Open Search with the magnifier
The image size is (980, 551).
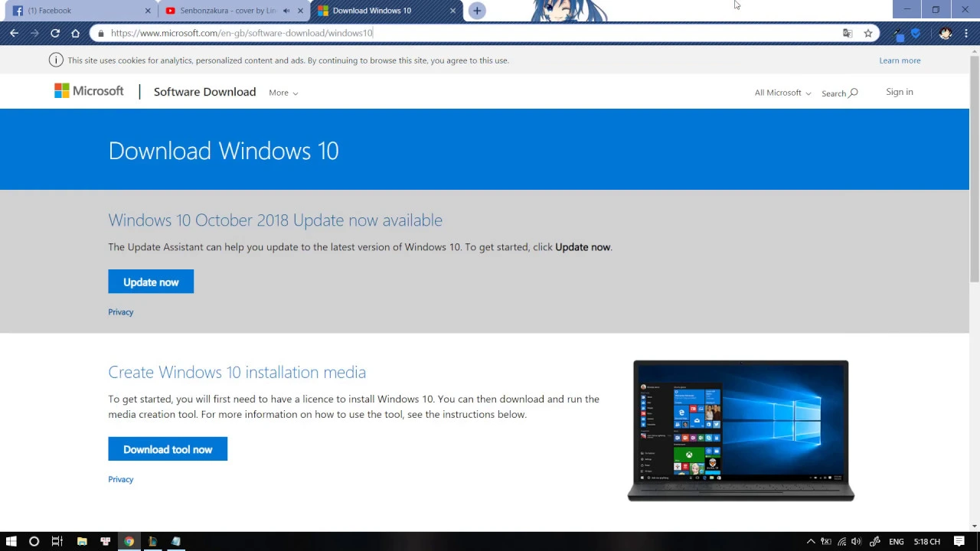pos(839,93)
